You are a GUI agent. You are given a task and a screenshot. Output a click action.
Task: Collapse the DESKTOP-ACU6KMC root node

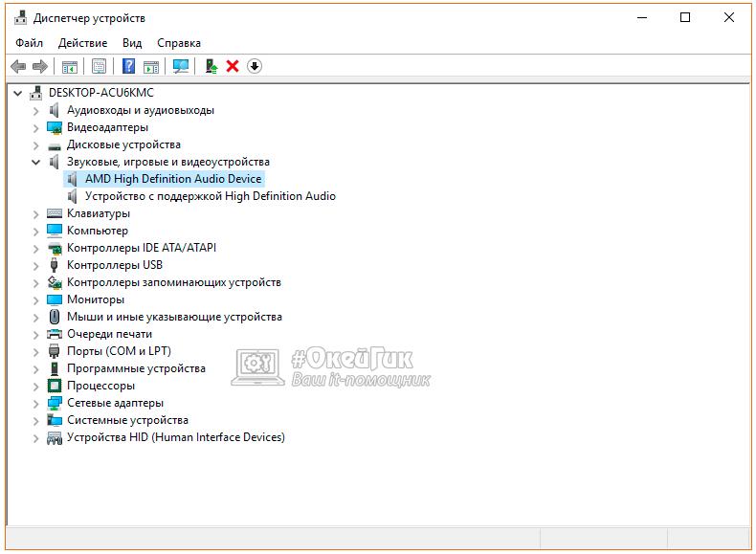[18, 93]
